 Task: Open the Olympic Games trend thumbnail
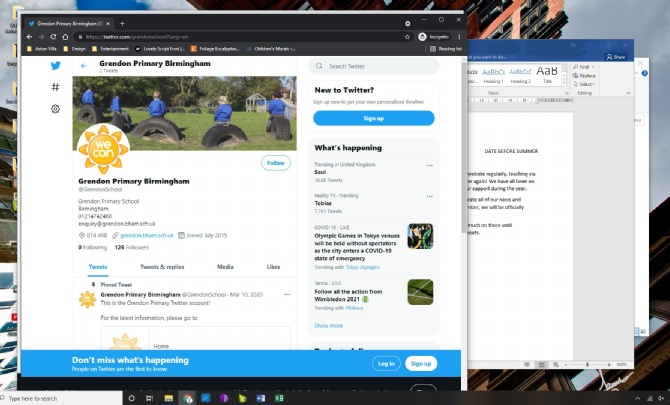coord(420,236)
